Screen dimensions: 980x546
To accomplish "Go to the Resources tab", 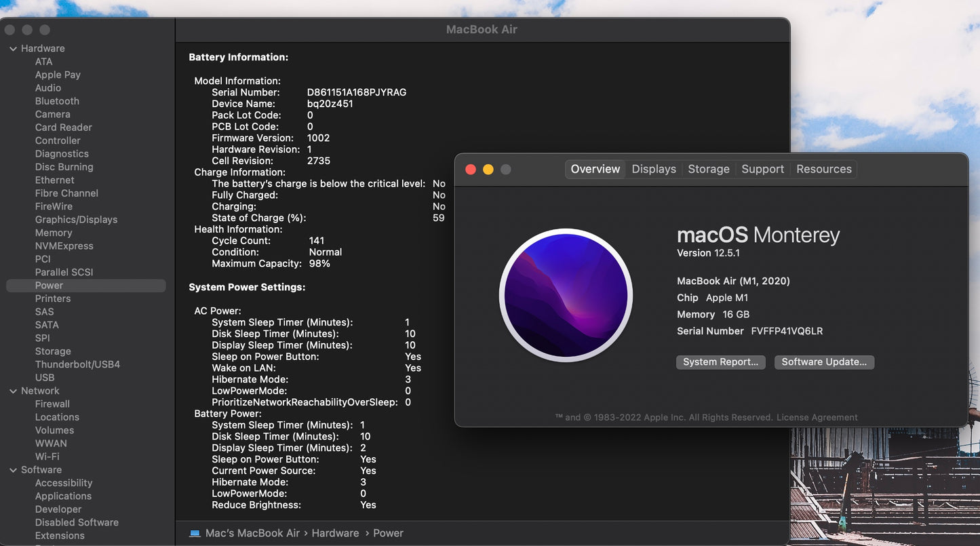I will 823,170.
